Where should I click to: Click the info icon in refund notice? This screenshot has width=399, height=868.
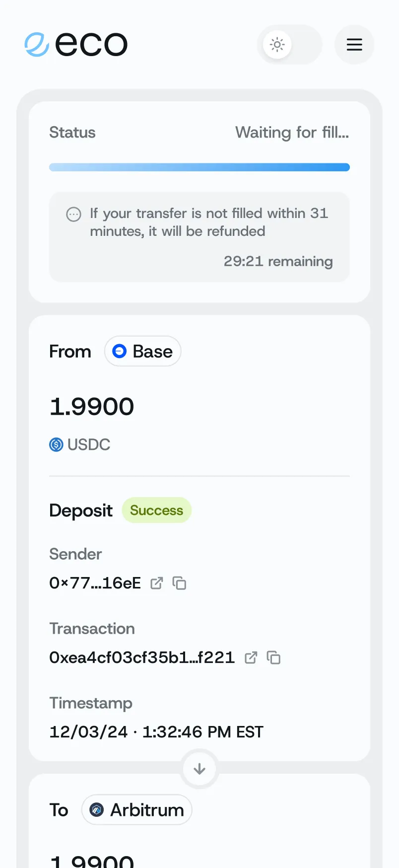click(x=73, y=214)
